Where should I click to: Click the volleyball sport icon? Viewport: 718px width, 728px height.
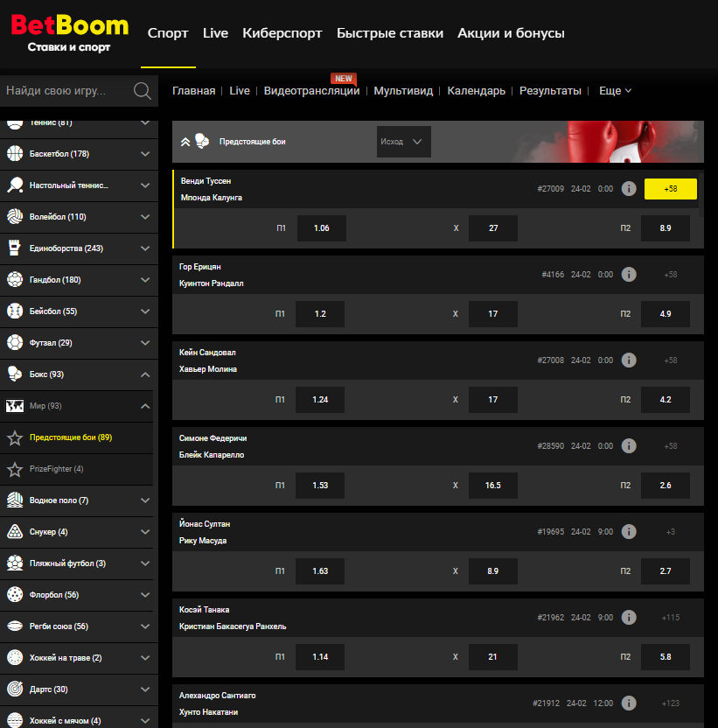(15, 217)
